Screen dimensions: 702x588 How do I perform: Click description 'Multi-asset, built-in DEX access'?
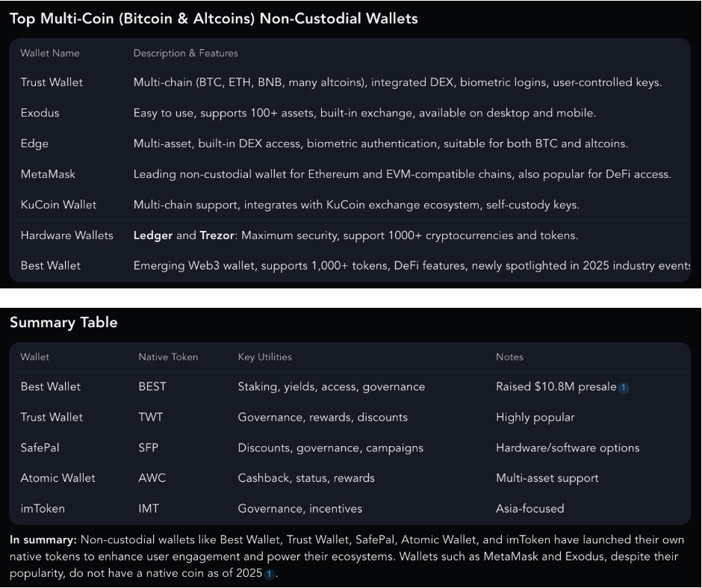click(381, 143)
